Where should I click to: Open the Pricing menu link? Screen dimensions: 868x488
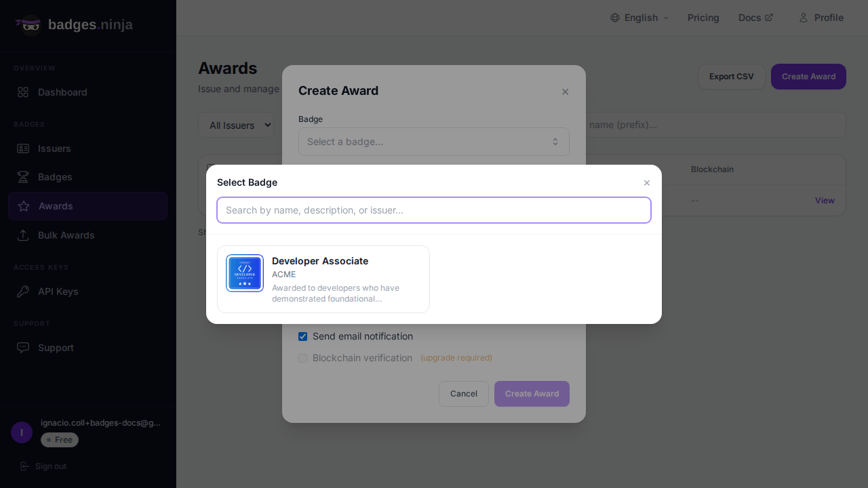(x=703, y=18)
